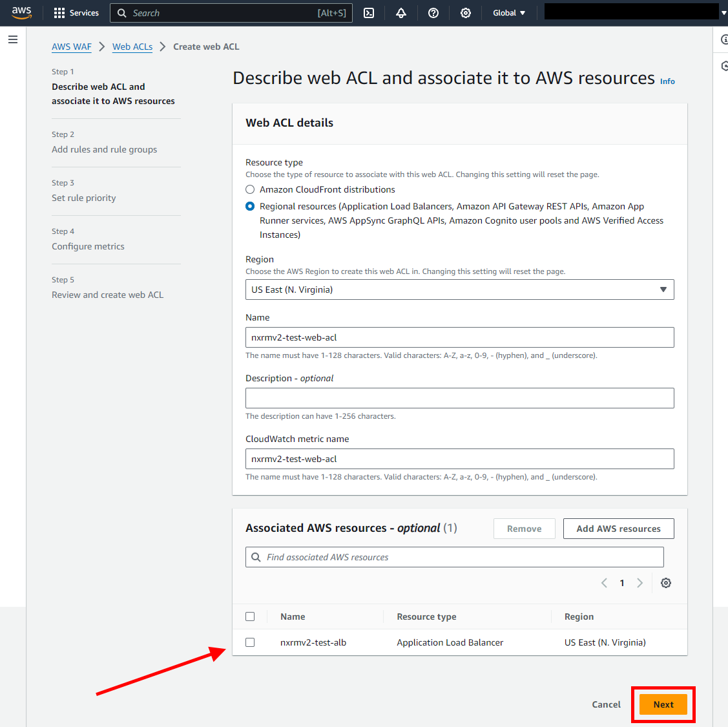Open the help menu with the question mark icon

coord(433,12)
